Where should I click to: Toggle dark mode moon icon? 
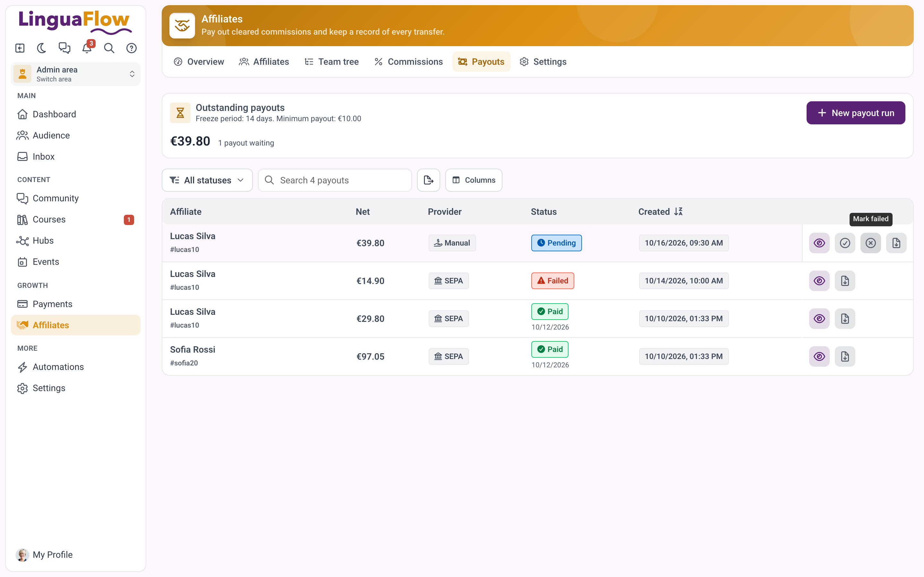point(42,48)
